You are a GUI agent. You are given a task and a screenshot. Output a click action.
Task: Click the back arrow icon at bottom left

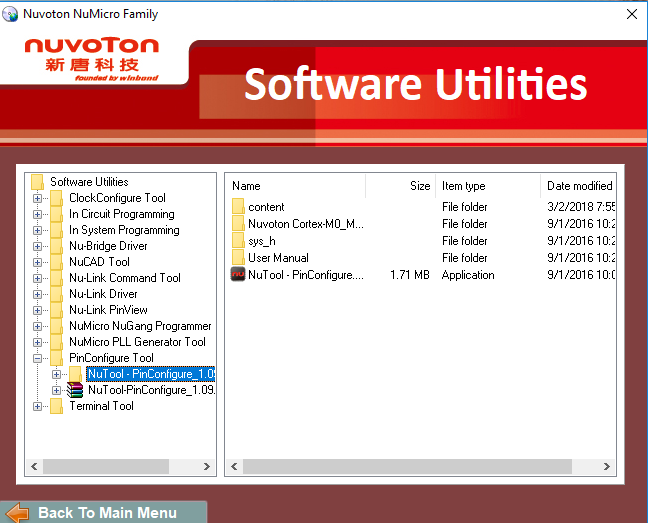[17, 513]
